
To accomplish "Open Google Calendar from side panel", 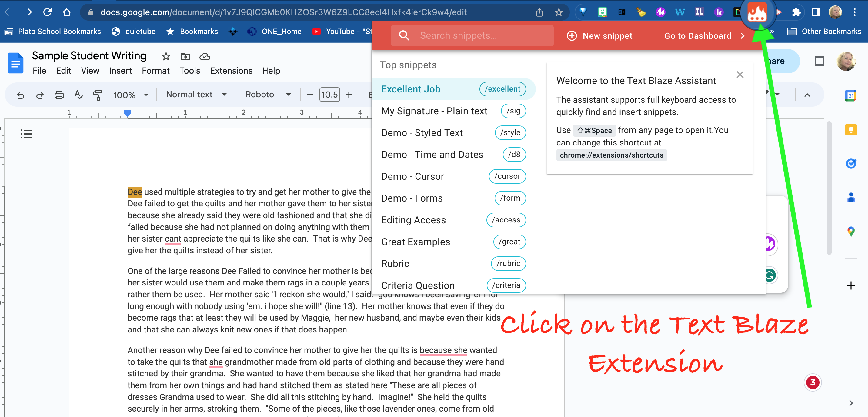I will [850, 96].
